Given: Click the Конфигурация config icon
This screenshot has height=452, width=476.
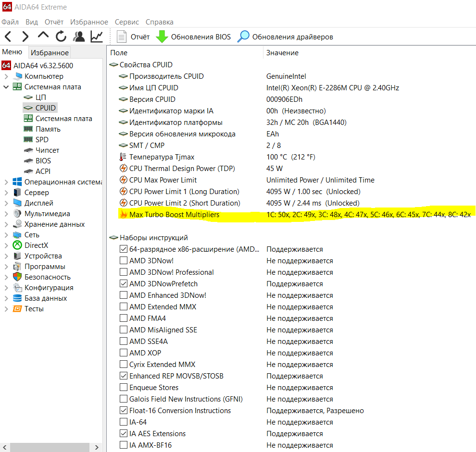Looking at the screenshot, I should click(x=17, y=288).
